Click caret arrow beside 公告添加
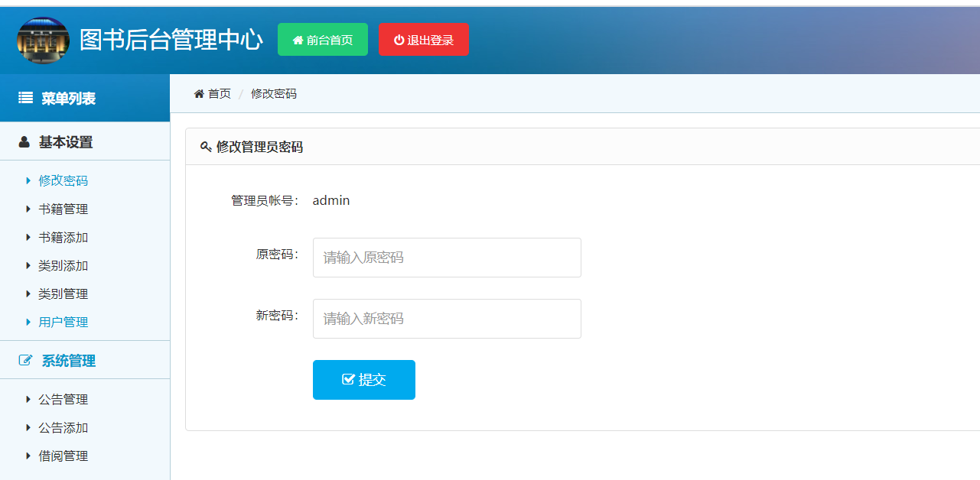 pyautogui.click(x=28, y=428)
